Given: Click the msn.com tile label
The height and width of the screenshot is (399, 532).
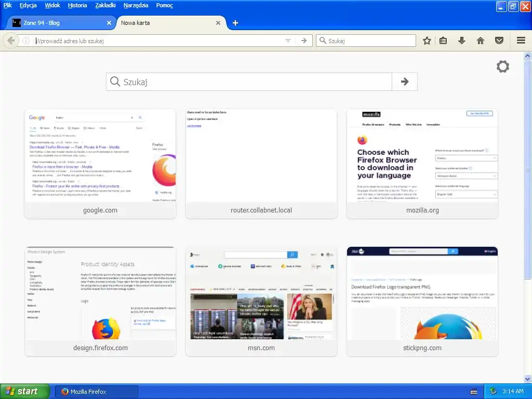Looking at the screenshot, I should [x=261, y=348].
